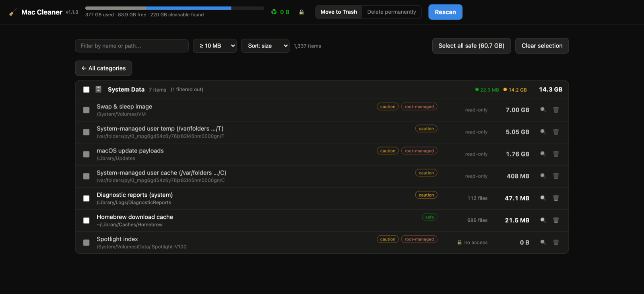This screenshot has height=294, width=644.
Task: Go back to All categories
Action: click(x=103, y=68)
